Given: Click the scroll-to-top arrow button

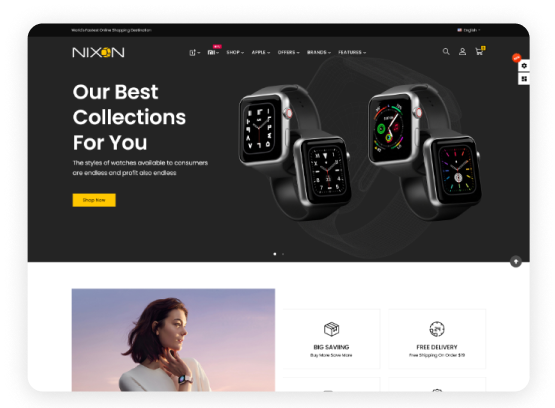Looking at the screenshot, I should [x=516, y=262].
